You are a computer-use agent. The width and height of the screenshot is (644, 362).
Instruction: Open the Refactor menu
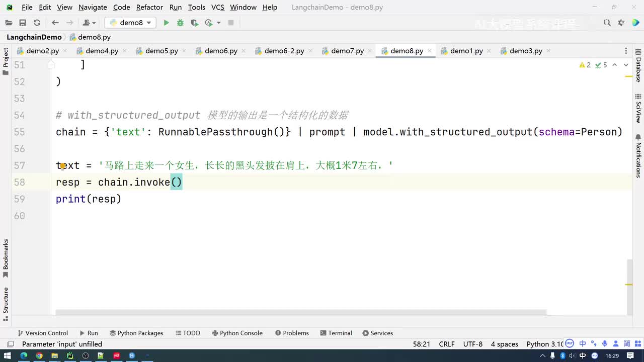pyautogui.click(x=149, y=7)
